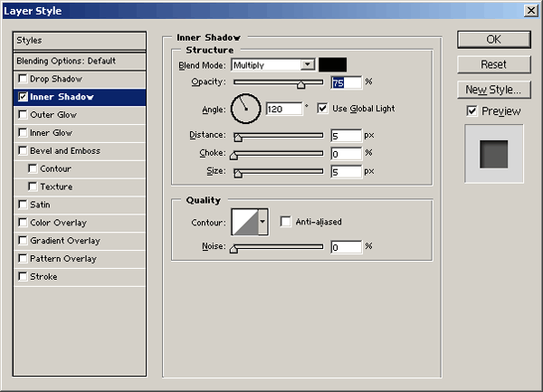Select the Satin label row
The image size is (543, 392).
coord(80,205)
